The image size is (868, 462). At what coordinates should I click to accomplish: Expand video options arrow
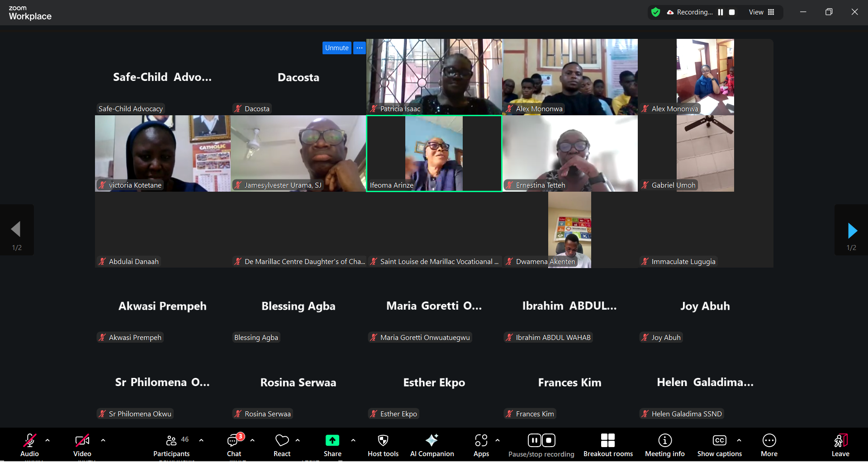[x=103, y=440]
